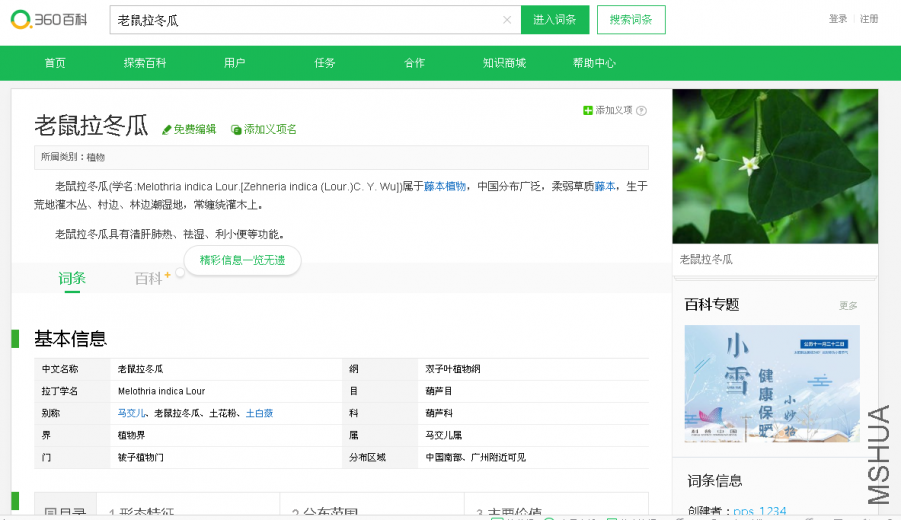Click the 360百科 logo
Viewport: 901px width, 520px height.
pos(49,20)
